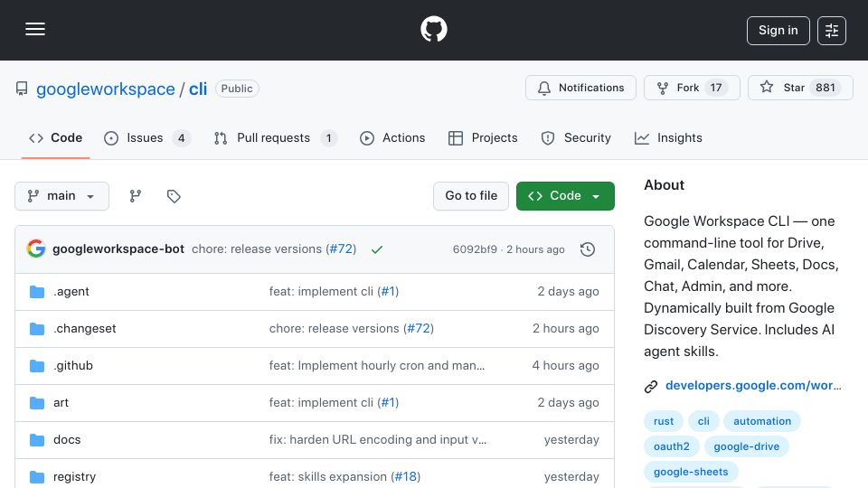Click the Sign in button
The height and width of the screenshot is (488, 868).
click(x=778, y=31)
